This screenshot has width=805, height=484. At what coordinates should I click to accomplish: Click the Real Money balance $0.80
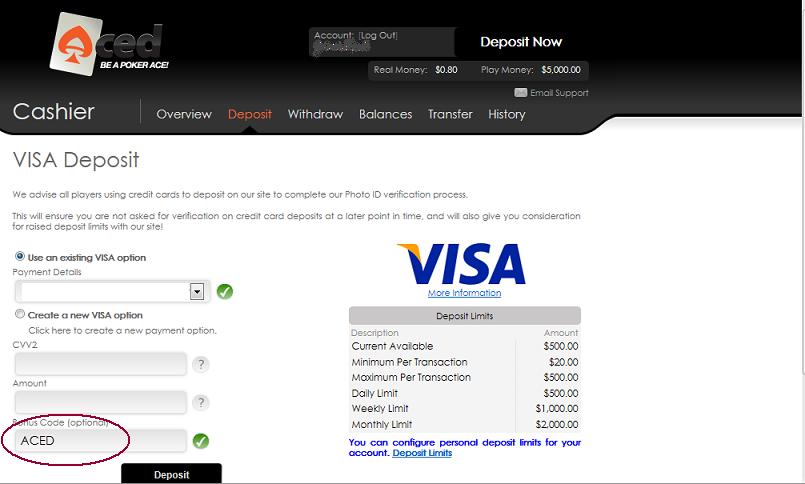coord(446,70)
